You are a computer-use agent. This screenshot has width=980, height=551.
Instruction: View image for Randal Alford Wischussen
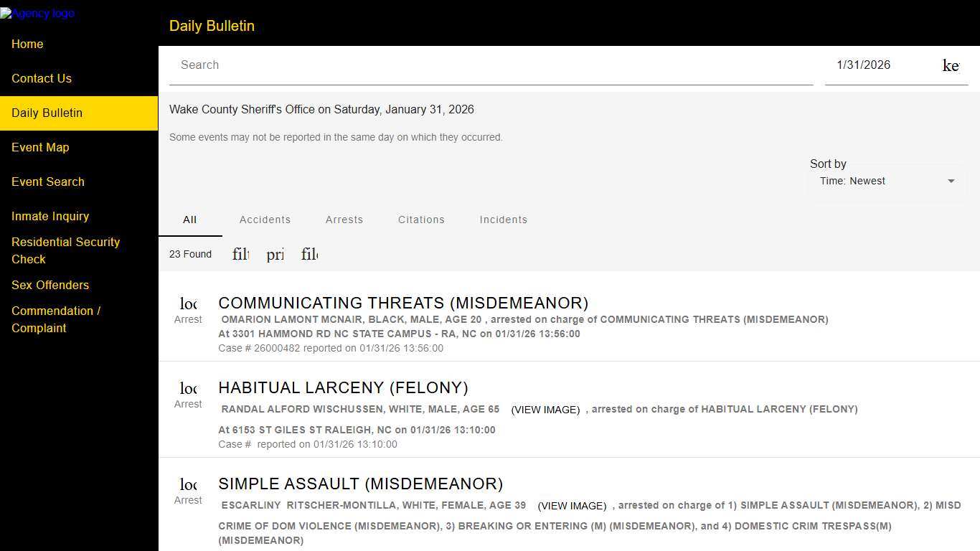click(545, 410)
